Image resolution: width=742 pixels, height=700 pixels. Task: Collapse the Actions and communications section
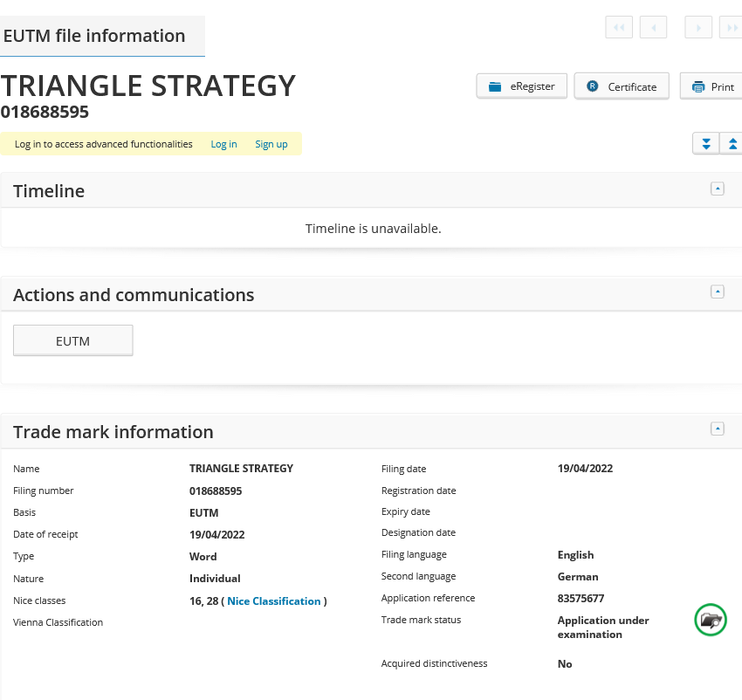[718, 292]
